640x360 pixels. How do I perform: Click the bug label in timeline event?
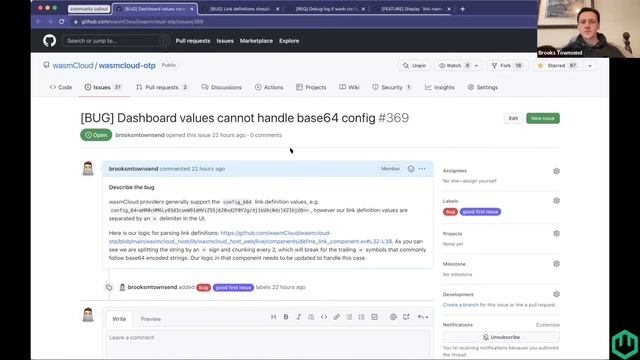203,287
